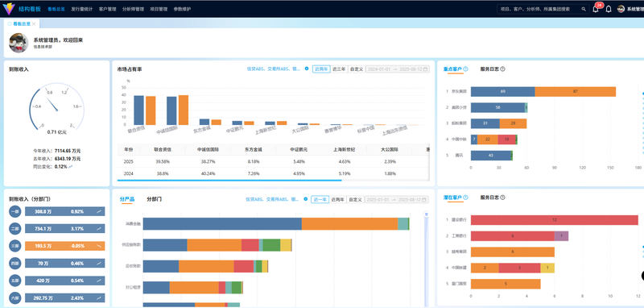This screenshot has width=644, height=308.
Task: Open 项目管理 menu
Action: point(159,9)
